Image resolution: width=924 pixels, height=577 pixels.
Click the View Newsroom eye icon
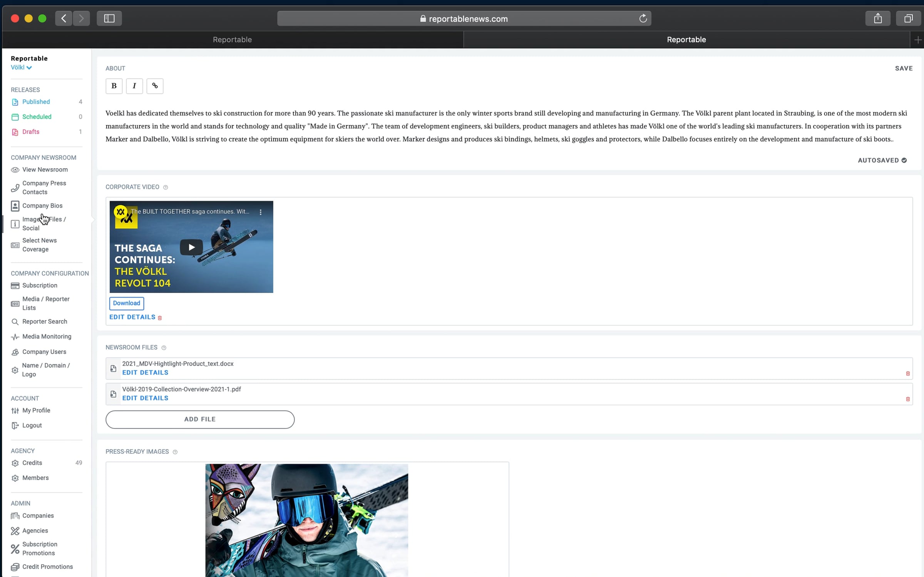click(15, 170)
